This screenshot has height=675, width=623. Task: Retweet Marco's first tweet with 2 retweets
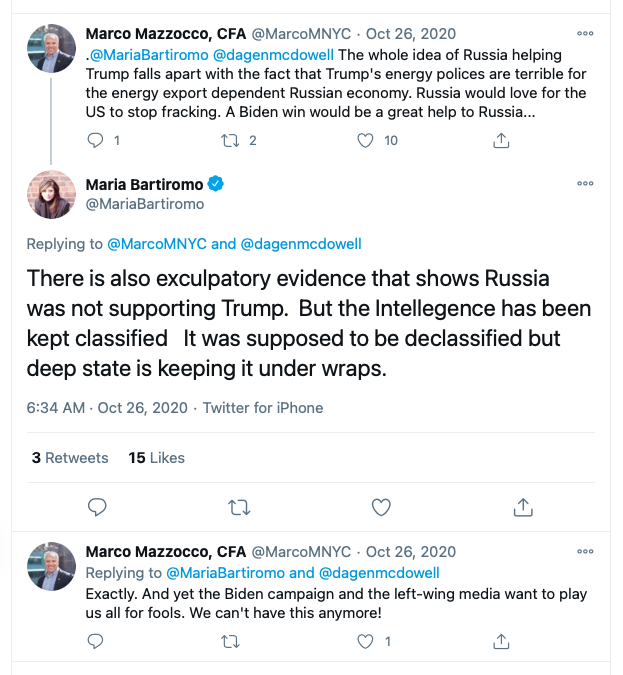tap(230, 141)
